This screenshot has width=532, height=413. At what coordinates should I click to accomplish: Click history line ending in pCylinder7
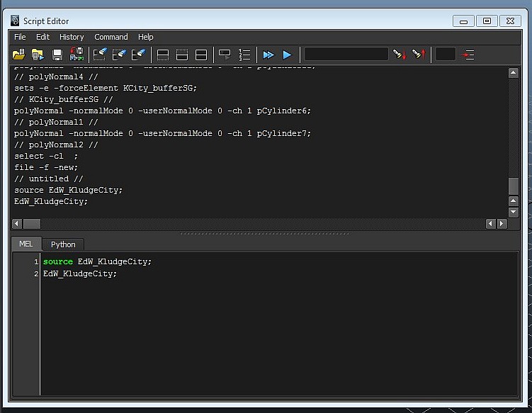(162, 133)
